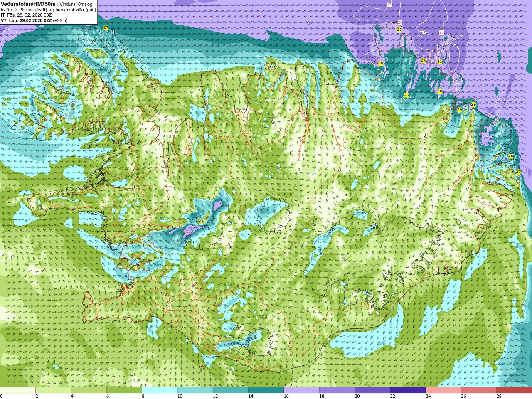The image size is (532, 399).
Task: Click the legend scale number 8
Action: 143,396
